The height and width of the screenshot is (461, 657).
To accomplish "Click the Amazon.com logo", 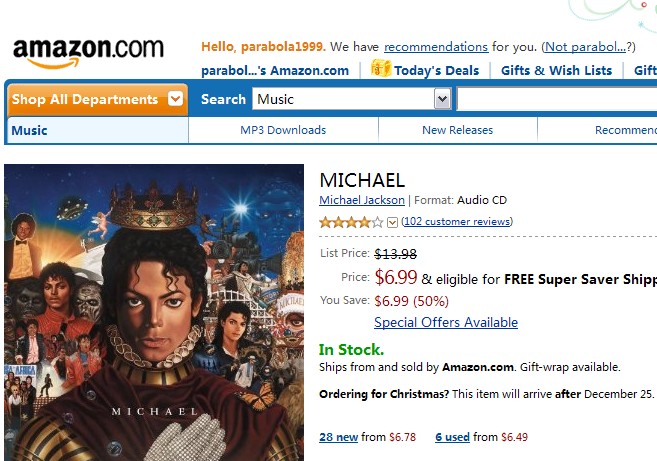I will pyautogui.click(x=88, y=50).
